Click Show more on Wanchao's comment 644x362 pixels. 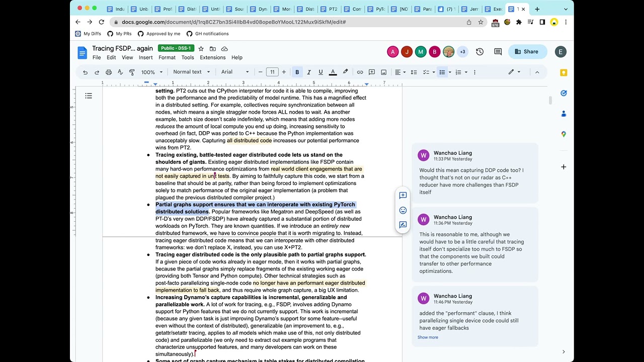click(x=428, y=337)
